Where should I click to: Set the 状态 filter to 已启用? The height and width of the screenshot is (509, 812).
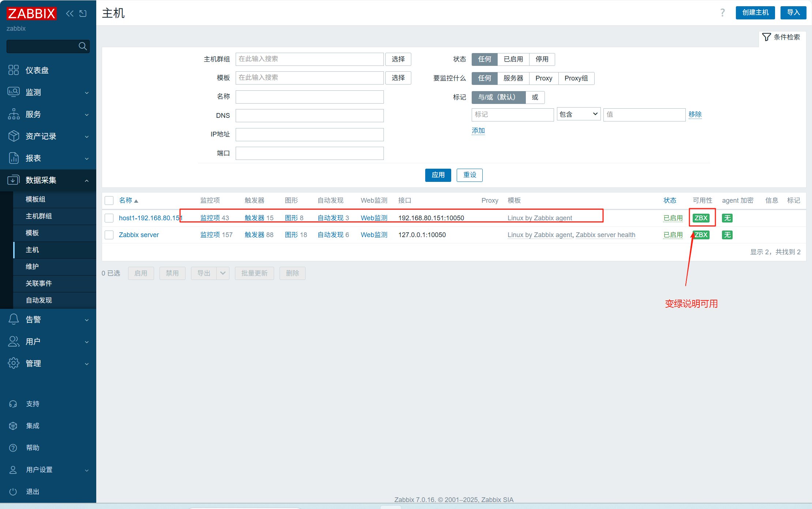pyautogui.click(x=513, y=59)
